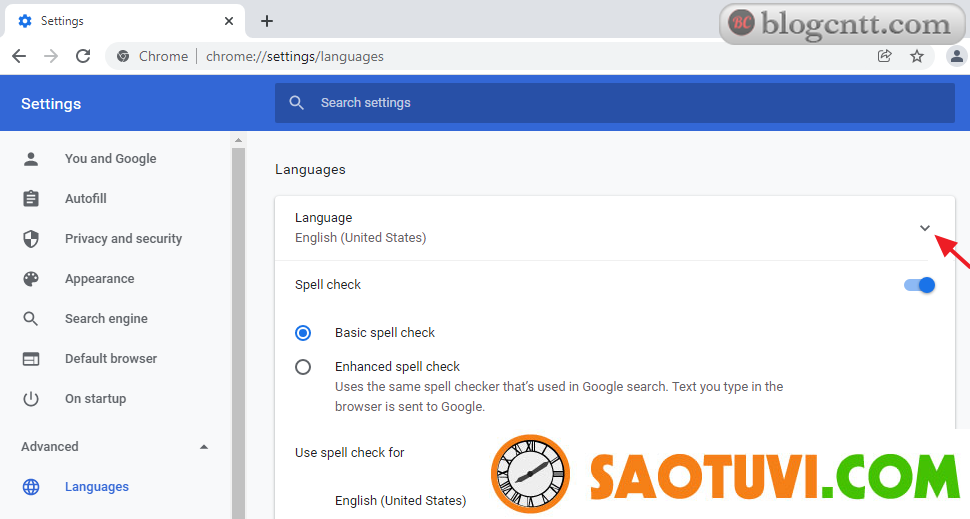Collapse the Advanced section in sidebar

(x=204, y=447)
